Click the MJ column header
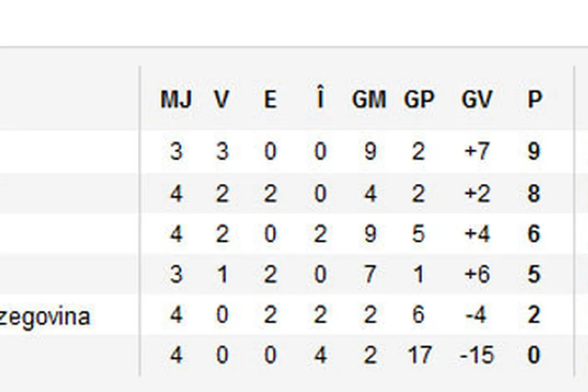This screenshot has width=588, height=392. coord(176,100)
